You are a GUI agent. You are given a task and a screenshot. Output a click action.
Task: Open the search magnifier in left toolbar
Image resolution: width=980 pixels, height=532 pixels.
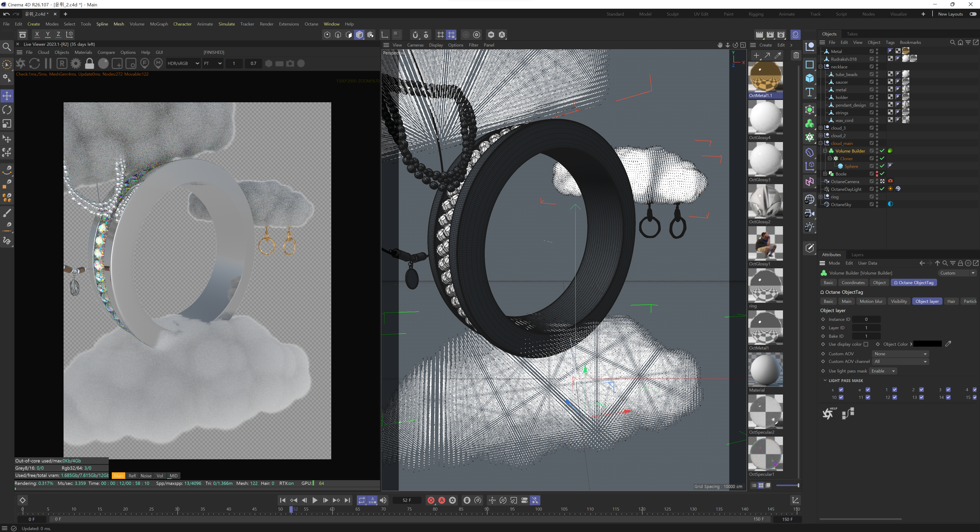click(7, 47)
